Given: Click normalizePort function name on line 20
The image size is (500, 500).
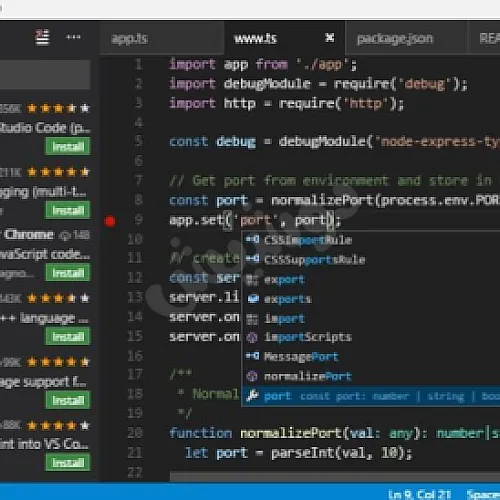Looking at the screenshot, I should pos(291,433).
